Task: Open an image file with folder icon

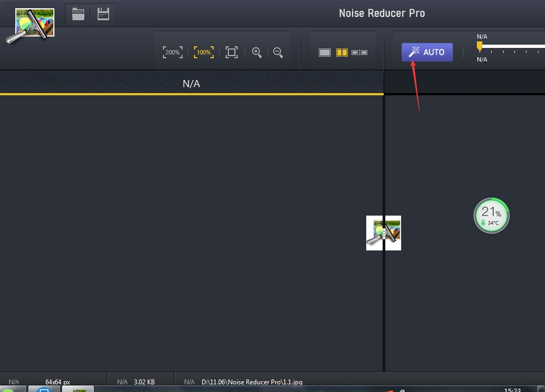Action: click(x=78, y=14)
